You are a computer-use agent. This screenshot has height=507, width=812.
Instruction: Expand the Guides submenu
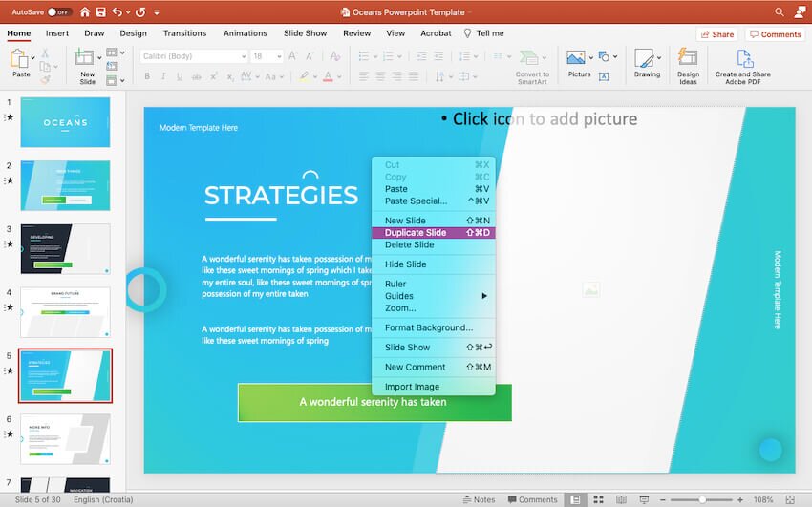pos(433,296)
